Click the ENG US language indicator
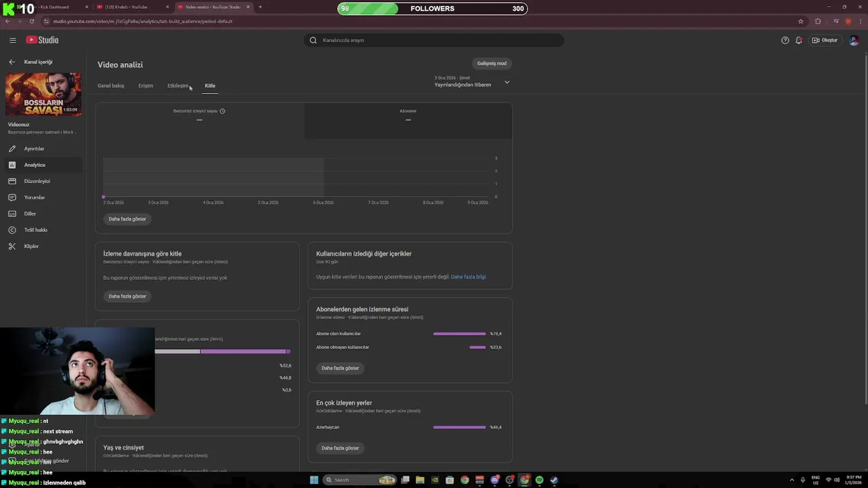Image resolution: width=868 pixels, height=488 pixels. pos(816,480)
